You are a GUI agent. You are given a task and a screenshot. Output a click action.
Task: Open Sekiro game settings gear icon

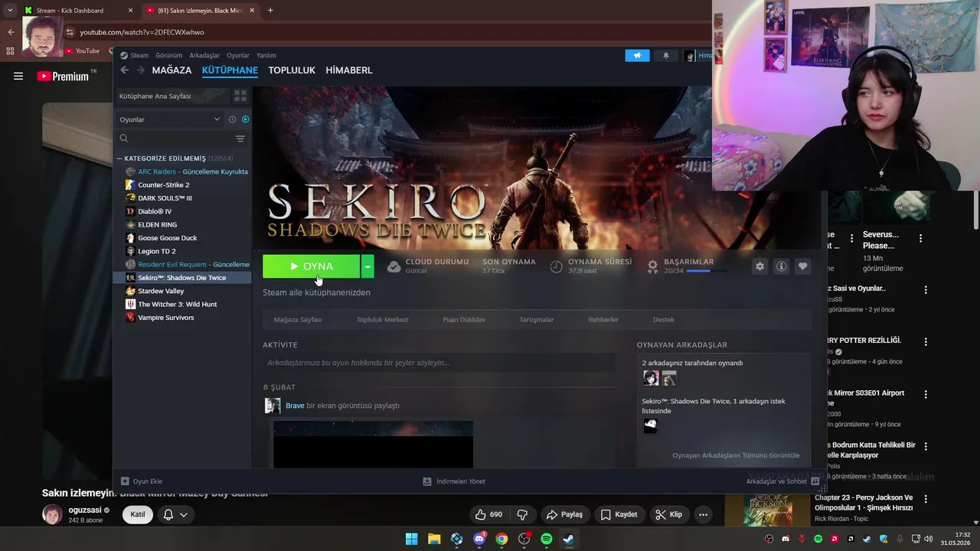point(759,266)
